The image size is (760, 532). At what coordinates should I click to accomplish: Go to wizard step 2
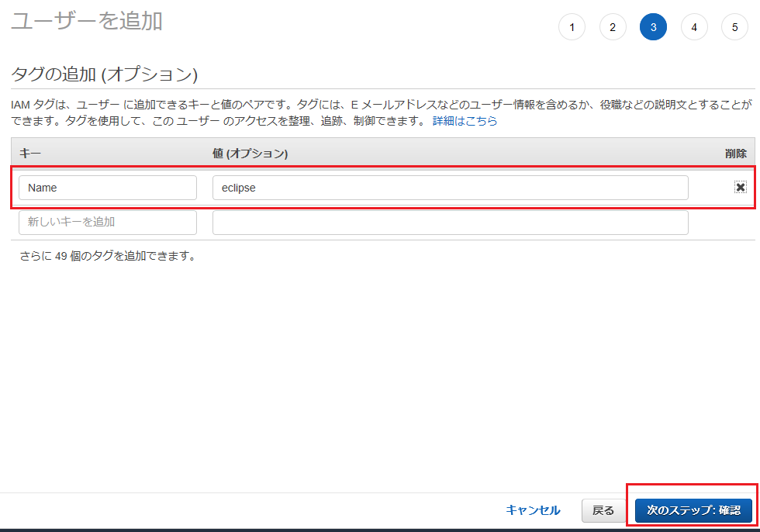tap(613, 27)
